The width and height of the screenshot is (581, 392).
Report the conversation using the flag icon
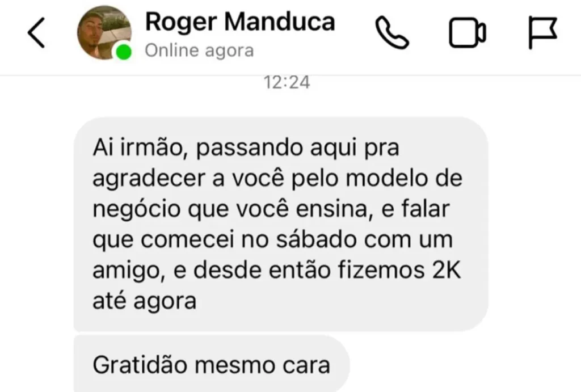pos(542,32)
